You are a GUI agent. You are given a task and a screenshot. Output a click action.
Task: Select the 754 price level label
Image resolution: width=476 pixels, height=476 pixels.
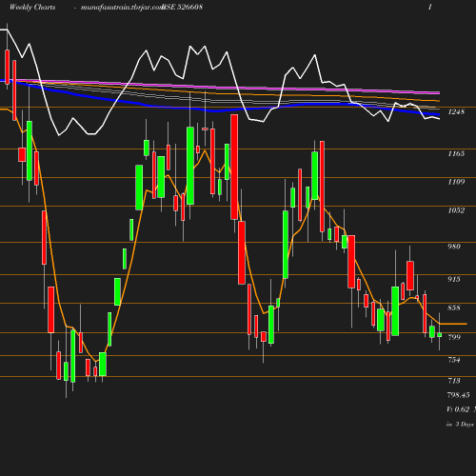[454, 360]
